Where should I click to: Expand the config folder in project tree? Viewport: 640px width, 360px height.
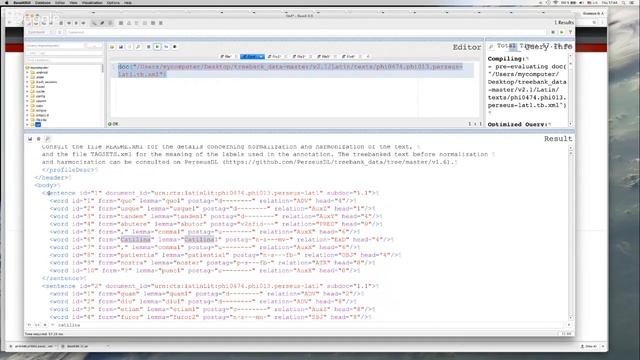tap(28, 96)
